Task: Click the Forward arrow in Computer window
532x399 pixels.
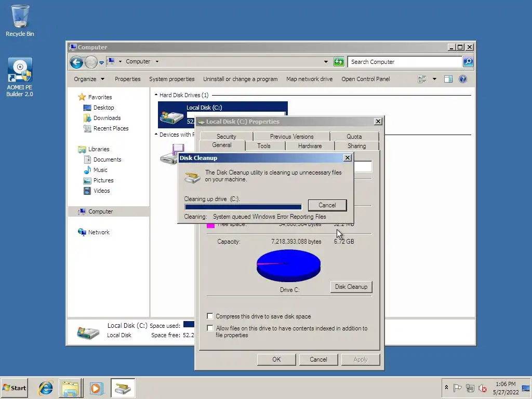Action: pyautogui.click(x=91, y=62)
